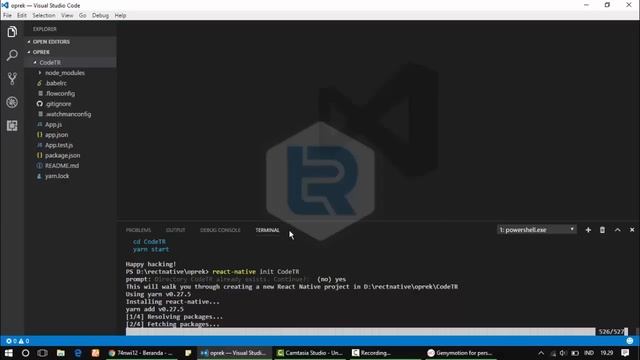Open File Explorer from the taskbar
Image resolution: width=640 pixels, height=360 pixels.
click(x=60, y=353)
